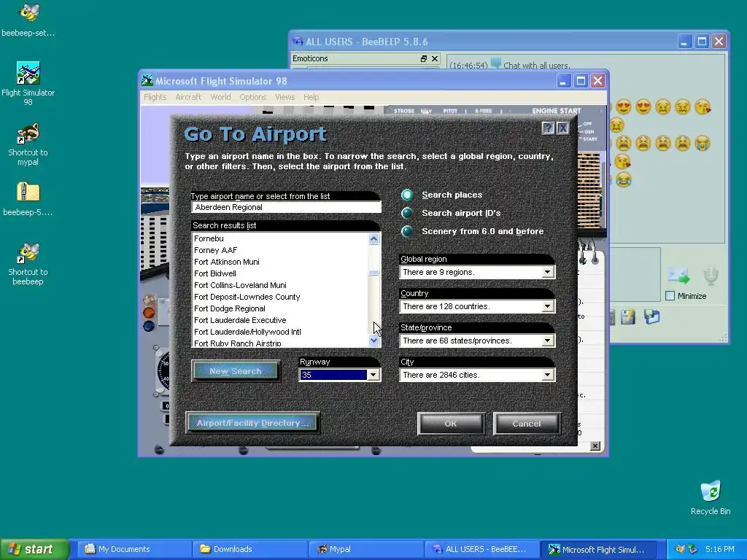Click the floppy disk with pencil icon in BeeBEEP

coord(628,316)
